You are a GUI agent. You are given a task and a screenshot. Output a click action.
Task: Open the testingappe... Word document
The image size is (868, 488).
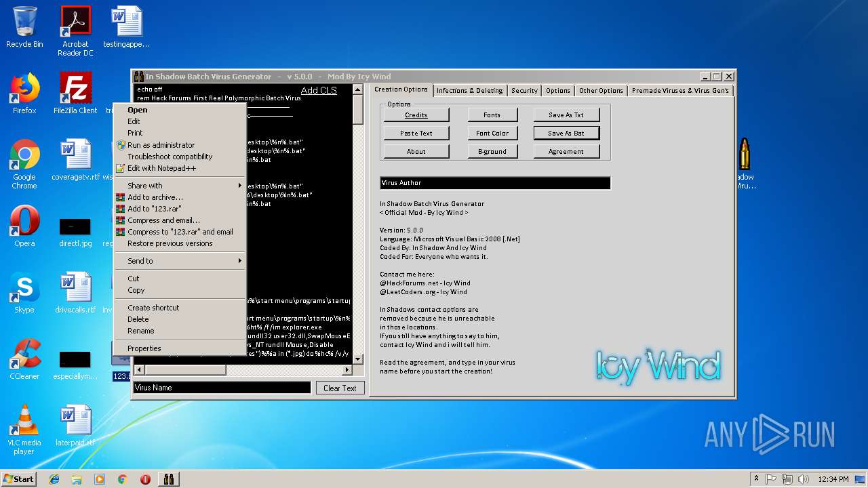tap(126, 27)
